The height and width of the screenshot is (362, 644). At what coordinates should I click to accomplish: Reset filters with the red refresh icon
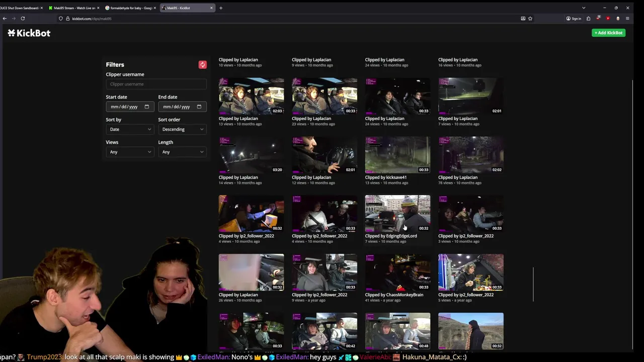coord(202,64)
